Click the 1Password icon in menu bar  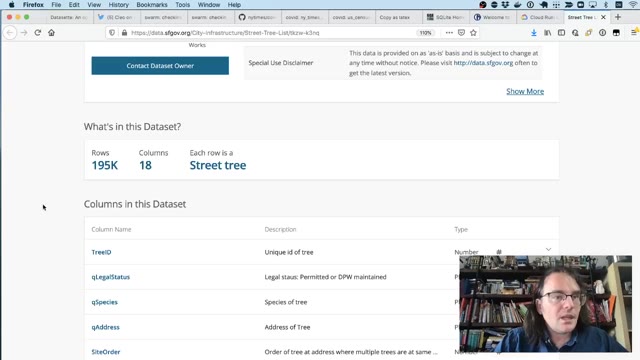530,5
